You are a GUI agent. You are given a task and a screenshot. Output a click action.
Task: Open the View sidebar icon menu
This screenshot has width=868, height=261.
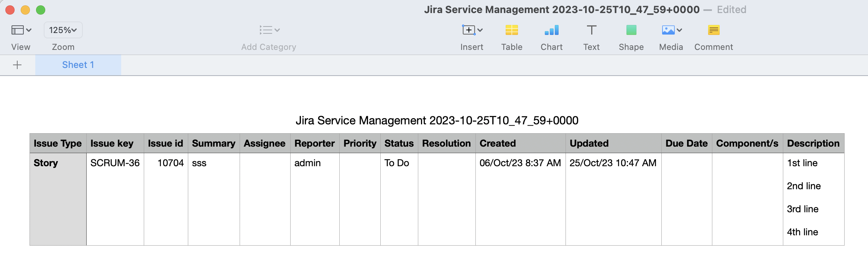click(x=21, y=30)
